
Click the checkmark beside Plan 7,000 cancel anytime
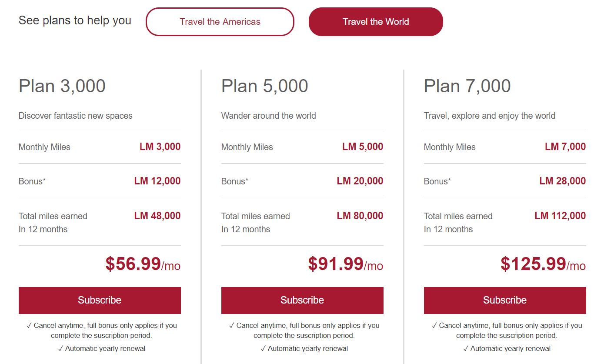(x=434, y=325)
